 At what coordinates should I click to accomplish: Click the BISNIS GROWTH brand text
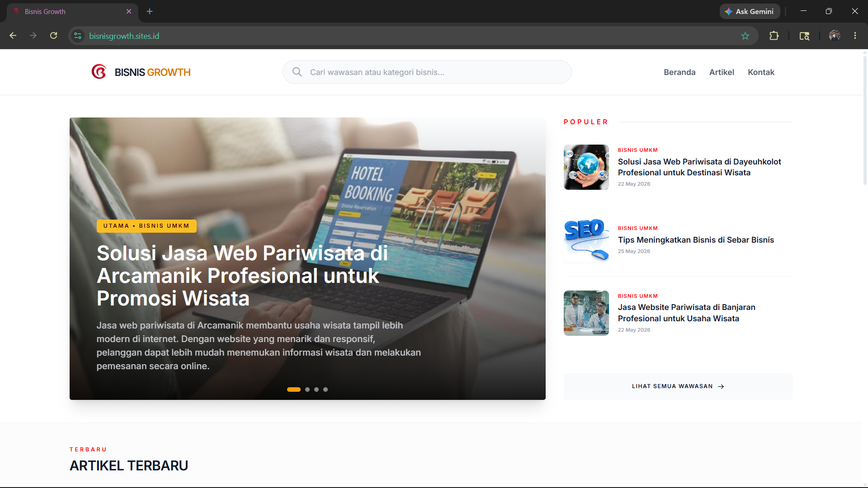[153, 72]
